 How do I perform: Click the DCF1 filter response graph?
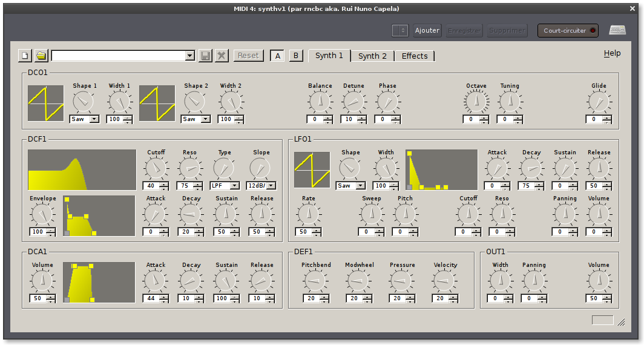[82, 170]
